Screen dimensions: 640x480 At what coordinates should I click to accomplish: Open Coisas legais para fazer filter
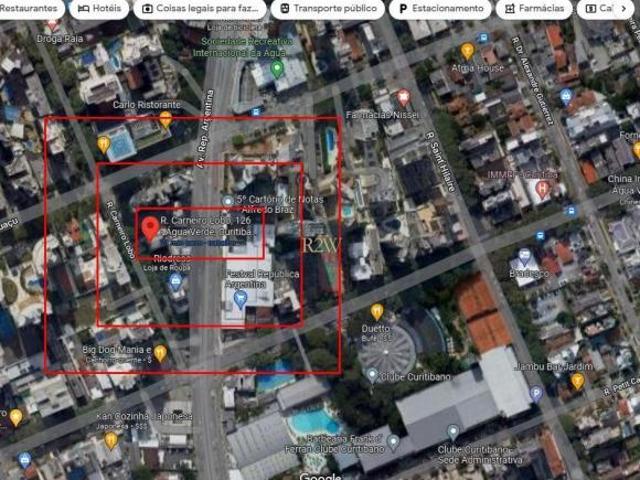tap(201, 8)
